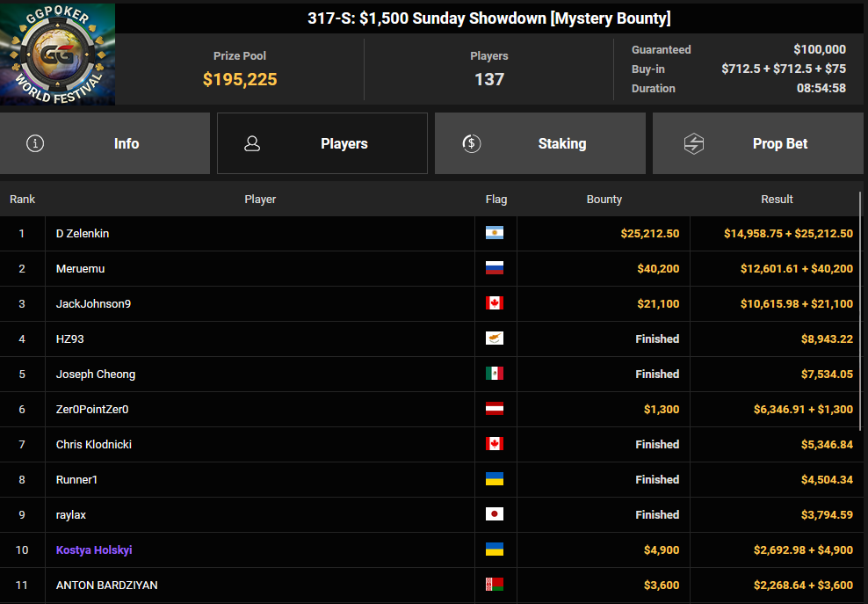Select the player name Chris Klodnicki

coord(94,445)
